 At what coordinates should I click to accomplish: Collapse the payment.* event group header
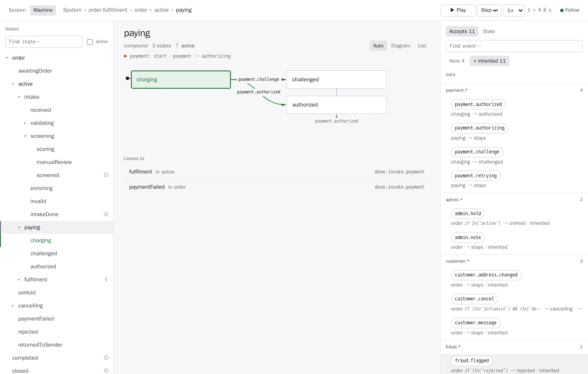(x=514, y=90)
